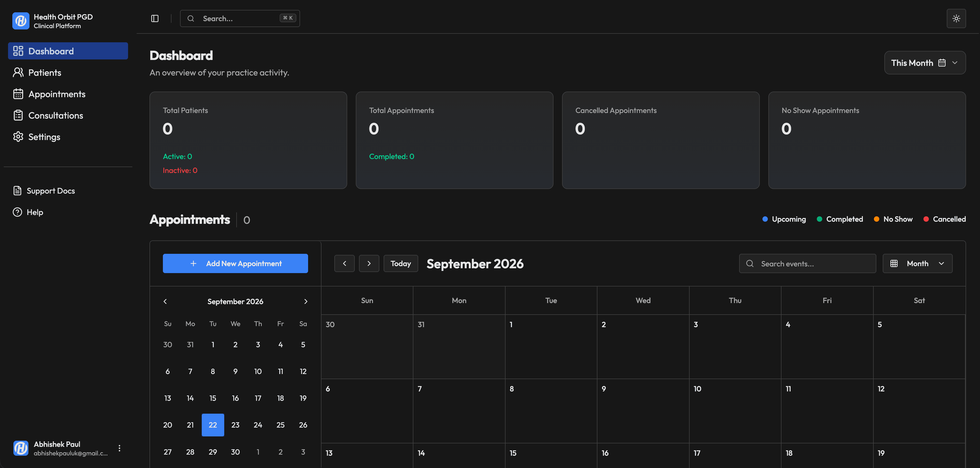Open Settings from the sidebar
The height and width of the screenshot is (468, 980).
pos(68,137)
